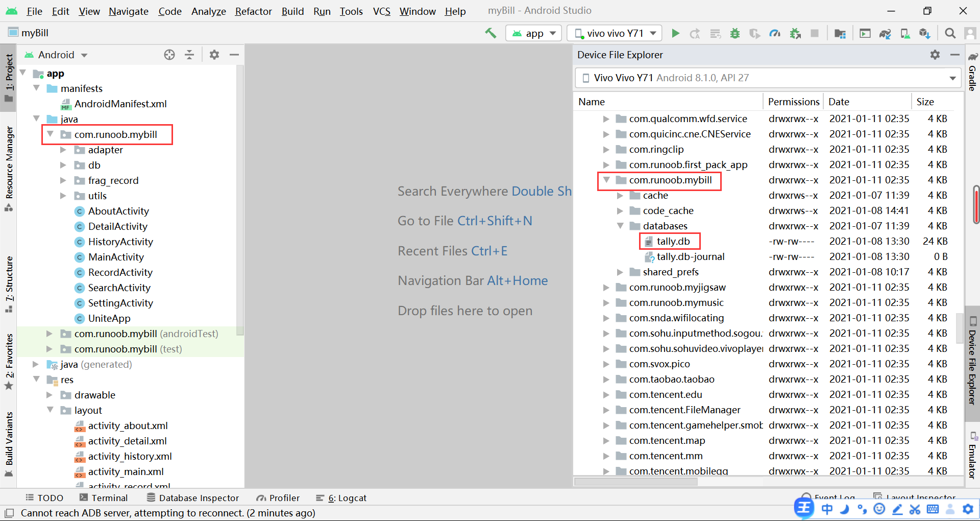Open the Refactor menu

click(253, 11)
